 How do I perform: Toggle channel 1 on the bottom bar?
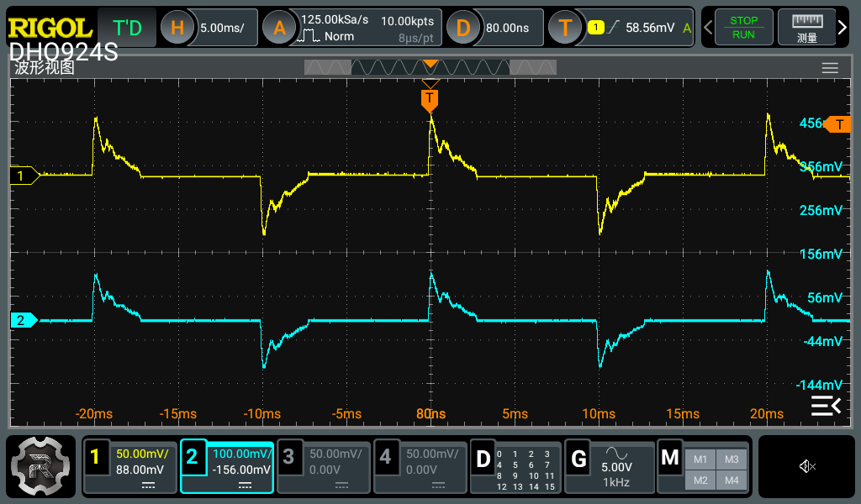pyautogui.click(x=95, y=456)
